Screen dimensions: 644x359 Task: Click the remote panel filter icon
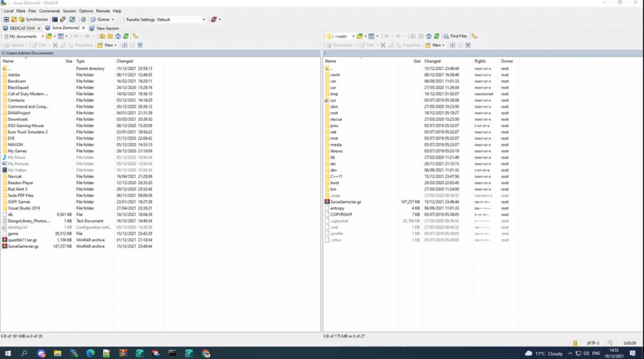[371, 37]
